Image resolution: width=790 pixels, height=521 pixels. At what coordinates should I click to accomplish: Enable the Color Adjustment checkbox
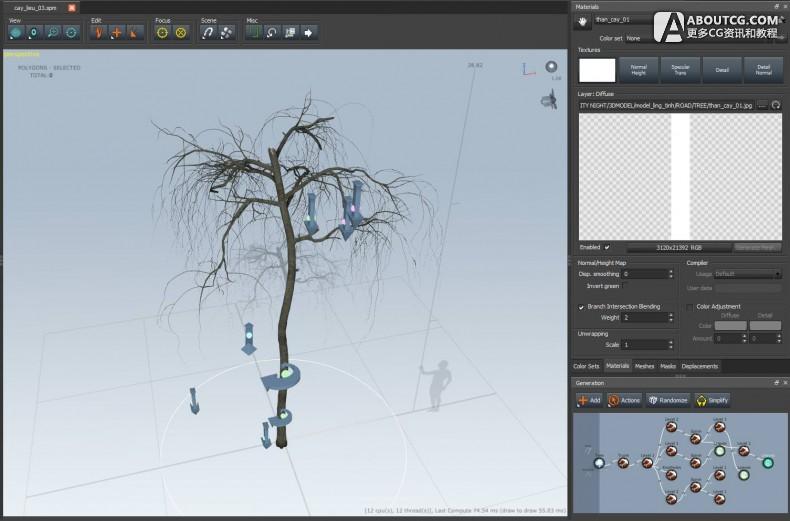point(689,307)
